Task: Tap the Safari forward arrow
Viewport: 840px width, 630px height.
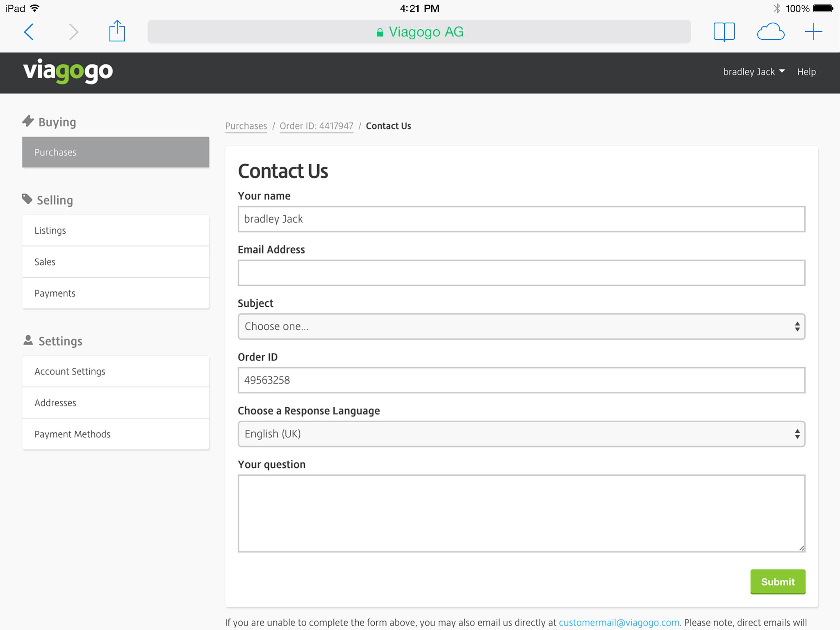Action: [x=73, y=32]
